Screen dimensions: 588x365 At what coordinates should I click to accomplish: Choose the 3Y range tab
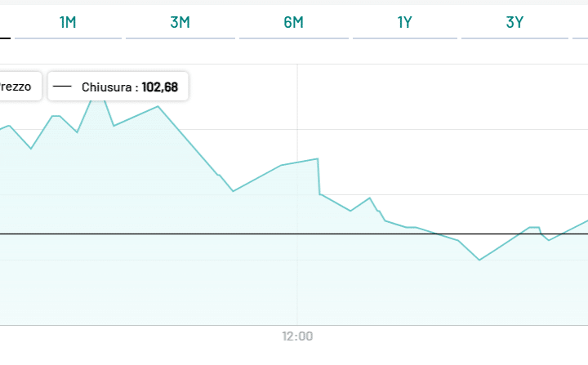514,22
